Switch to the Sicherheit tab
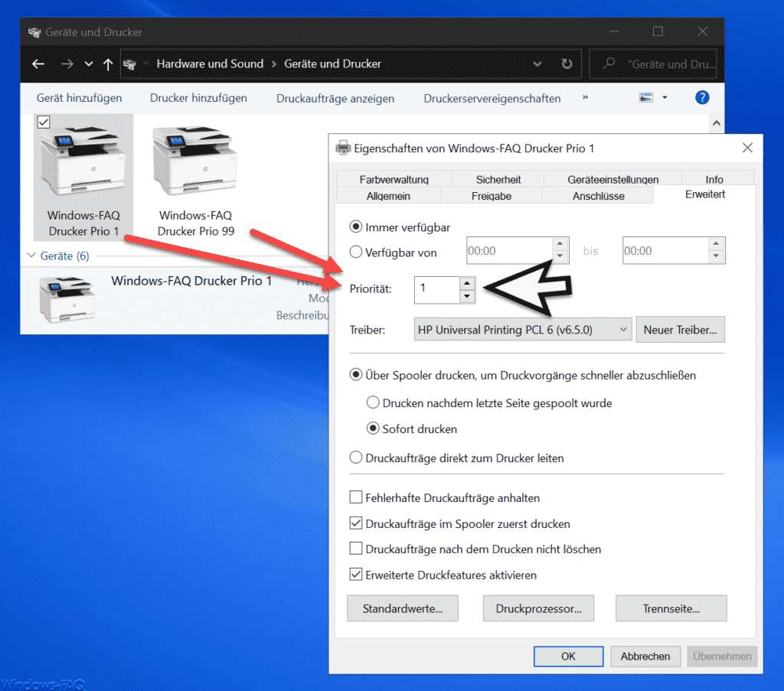 [498, 179]
